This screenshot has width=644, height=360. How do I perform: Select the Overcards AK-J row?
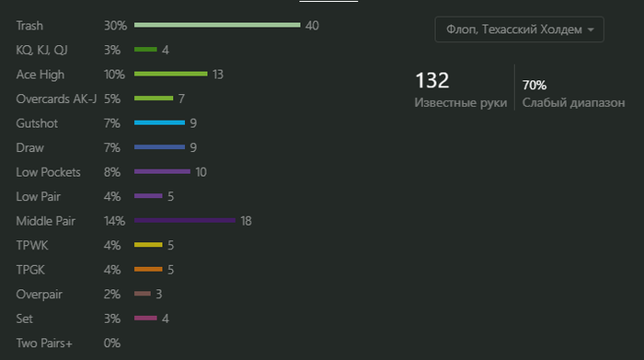point(100,99)
